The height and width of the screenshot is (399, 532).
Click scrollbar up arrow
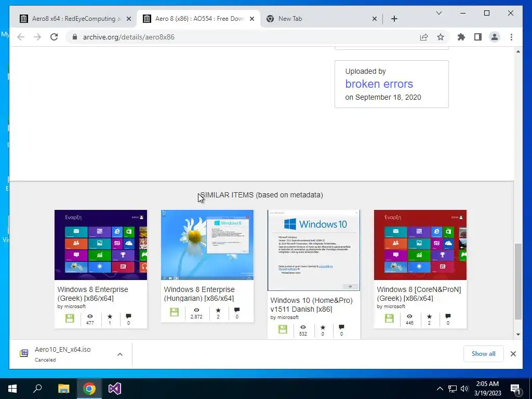click(x=518, y=51)
